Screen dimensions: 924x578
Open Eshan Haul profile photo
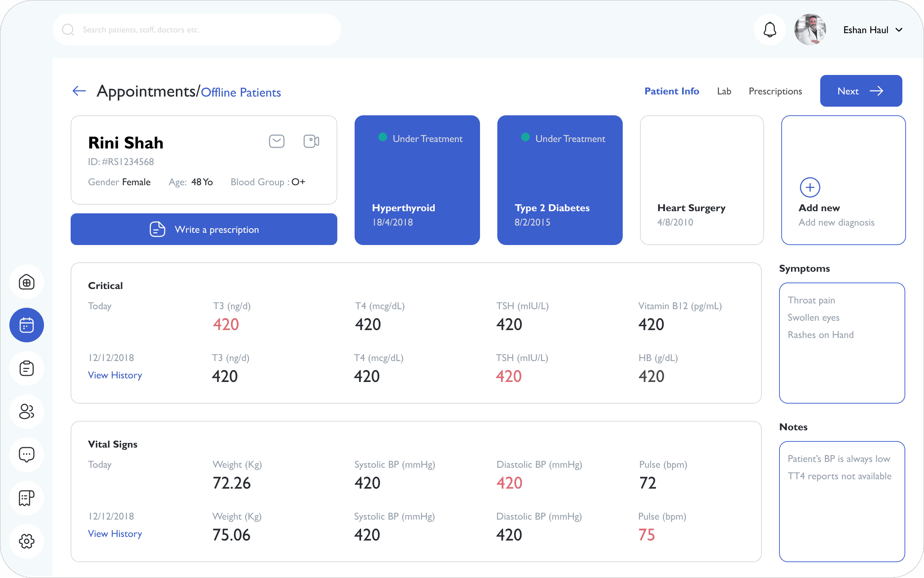[x=810, y=30]
